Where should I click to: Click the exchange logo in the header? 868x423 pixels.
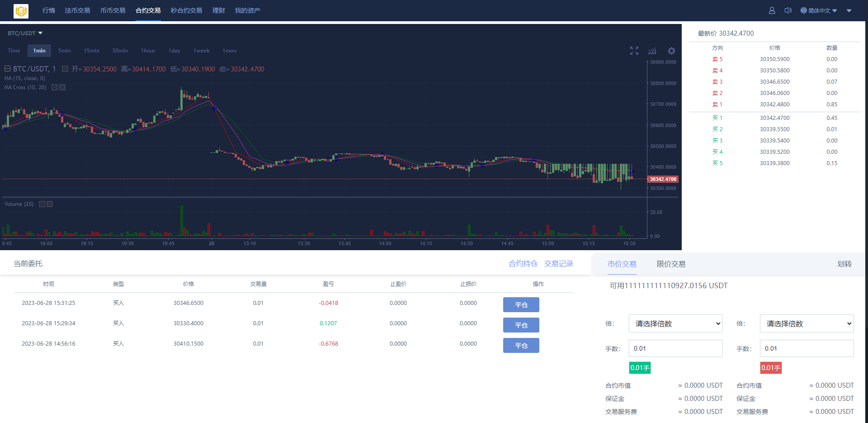21,11
